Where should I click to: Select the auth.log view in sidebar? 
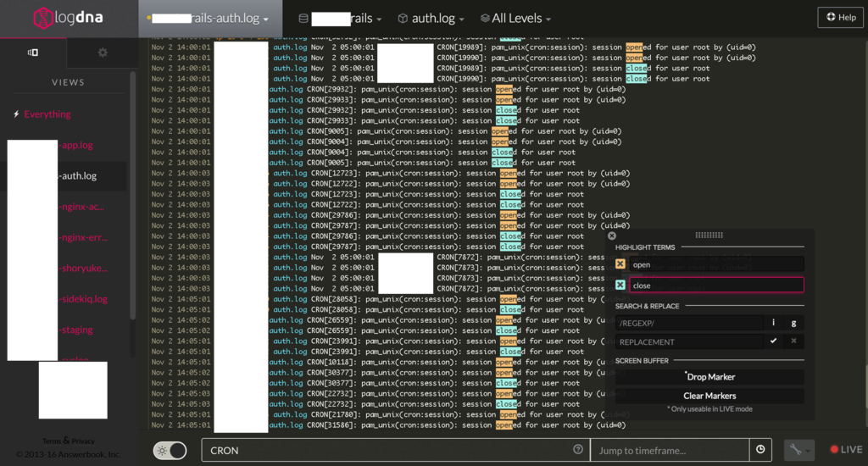tap(77, 176)
